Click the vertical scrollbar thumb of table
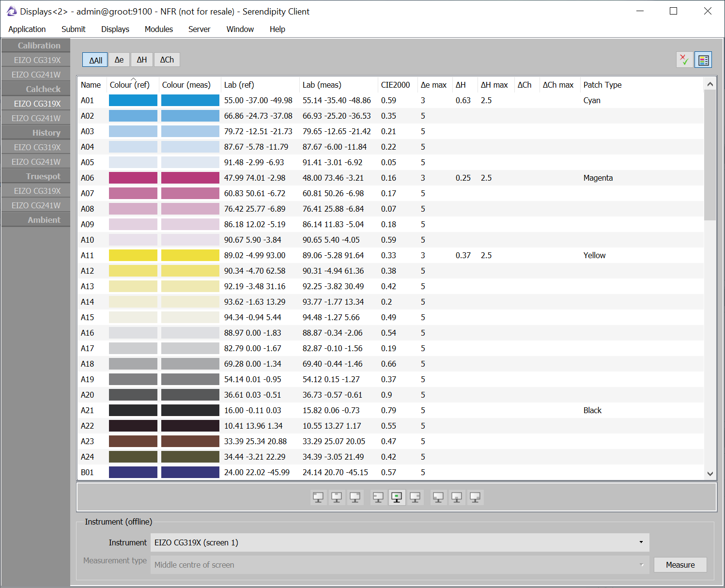Viewport: 725px width, 588px height. pyautogui.click(x=710, y=155)
